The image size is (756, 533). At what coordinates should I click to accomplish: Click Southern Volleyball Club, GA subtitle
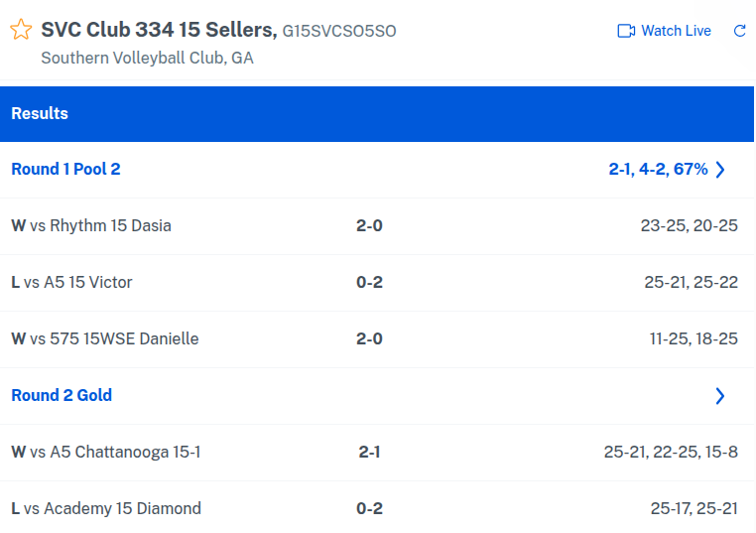coord(147,58)
